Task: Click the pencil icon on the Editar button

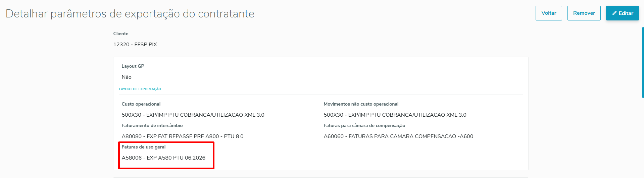Action: 614,13
